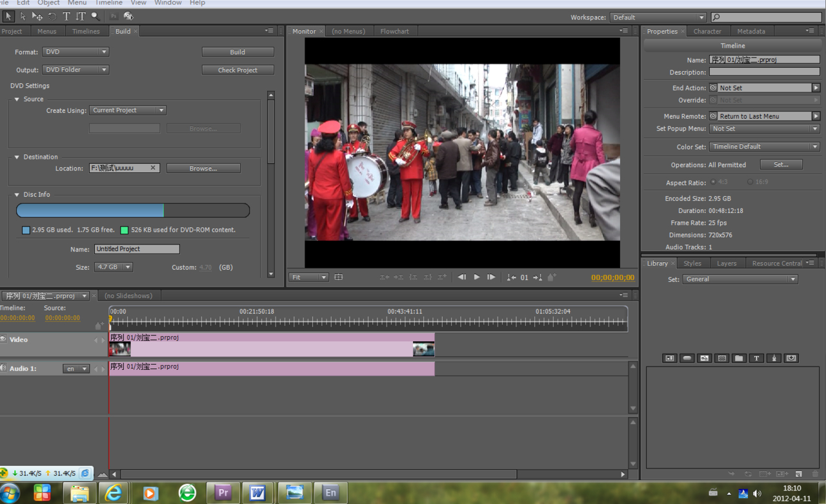Click the library folder icon button
Screen dimensions: 826x504
739,358
